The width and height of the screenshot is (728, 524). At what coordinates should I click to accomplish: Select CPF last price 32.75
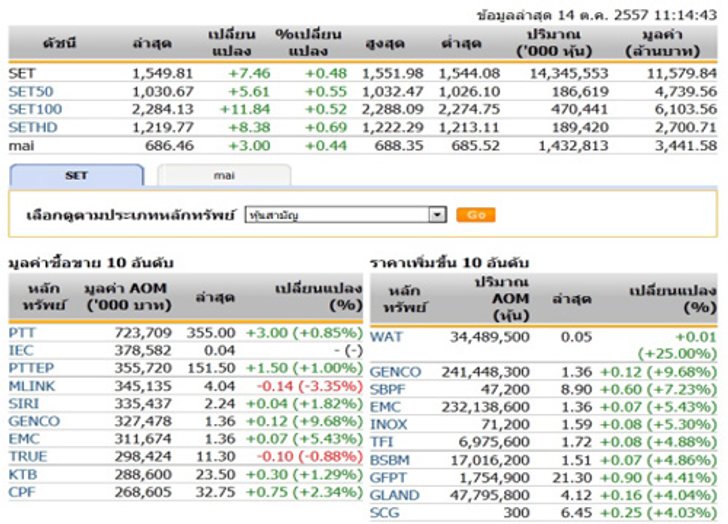[215, 492]
